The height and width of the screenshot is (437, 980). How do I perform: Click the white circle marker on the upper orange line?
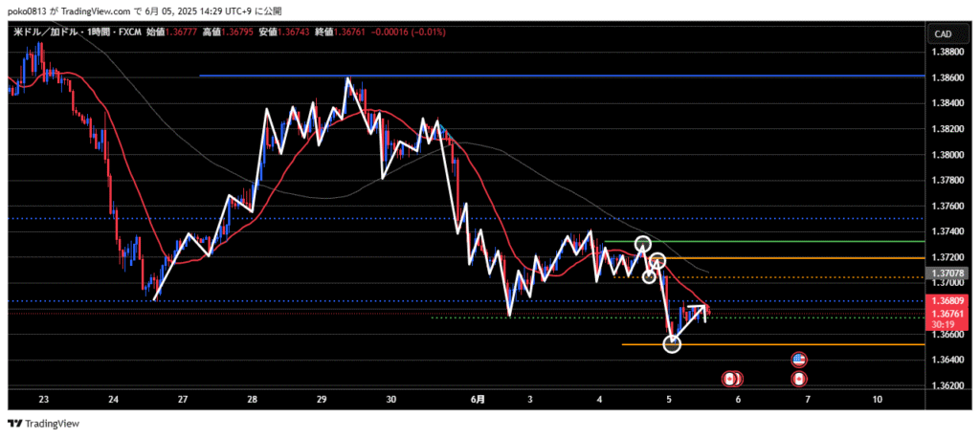coord(657,259)
